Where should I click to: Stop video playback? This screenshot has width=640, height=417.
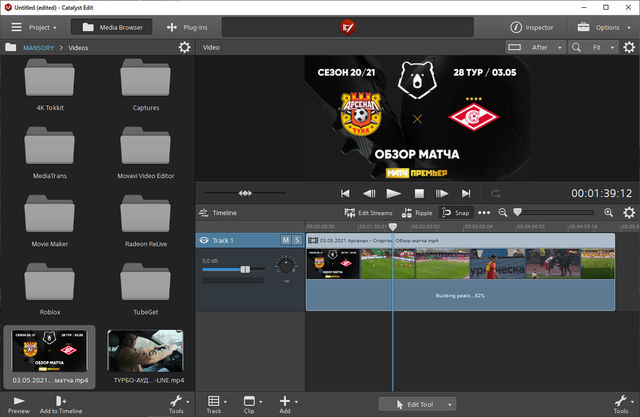(x=419, y=193)
